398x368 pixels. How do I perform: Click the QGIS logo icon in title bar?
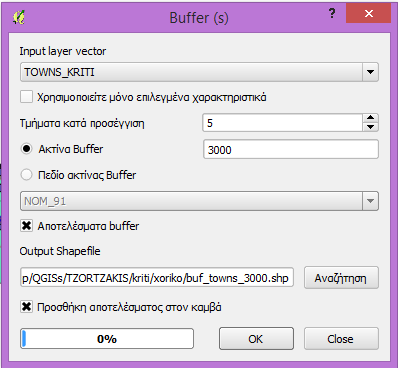pyautogui.click(x=19, y=17)
